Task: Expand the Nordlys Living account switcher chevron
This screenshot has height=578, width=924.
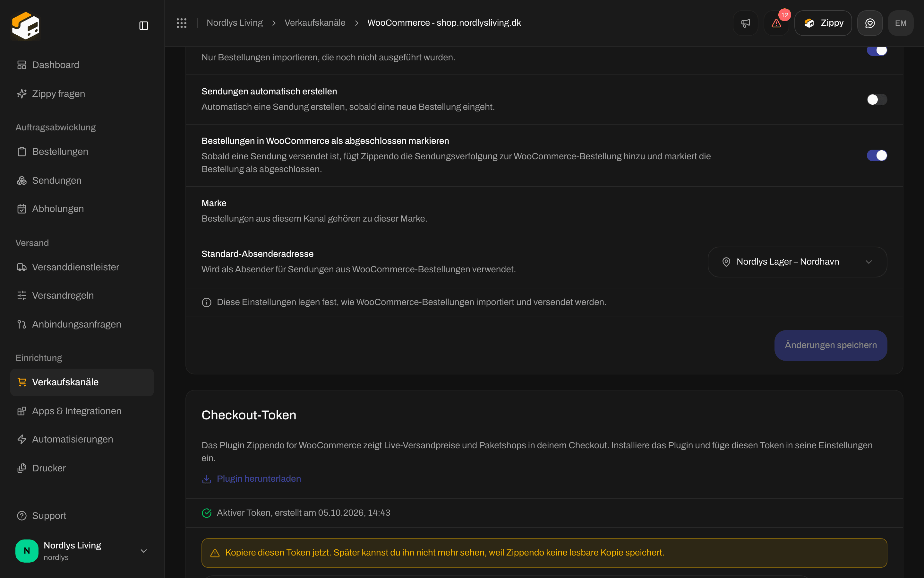Action: click(x=143, y=551)
